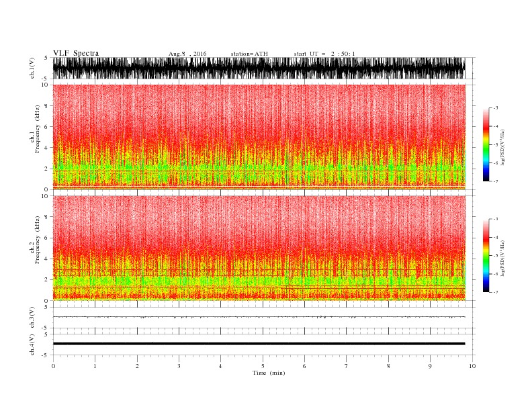
Task: Click the "-7" label on the ch.2 color bar
Action: (495, 292)
